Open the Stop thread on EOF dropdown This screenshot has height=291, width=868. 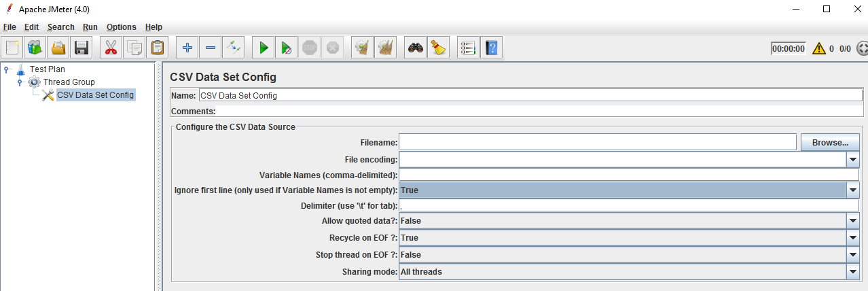click(854, 255)
